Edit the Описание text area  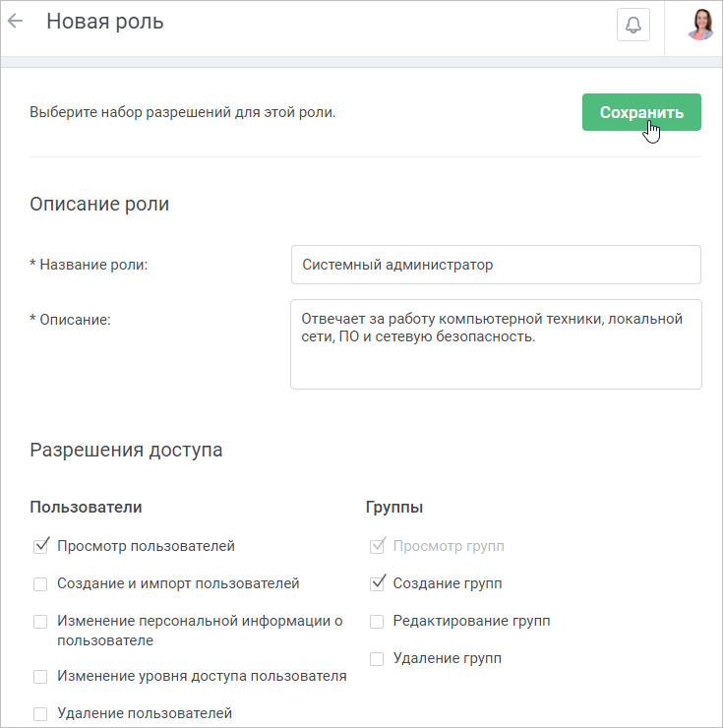pyautogui.click(x=496, y=344)
